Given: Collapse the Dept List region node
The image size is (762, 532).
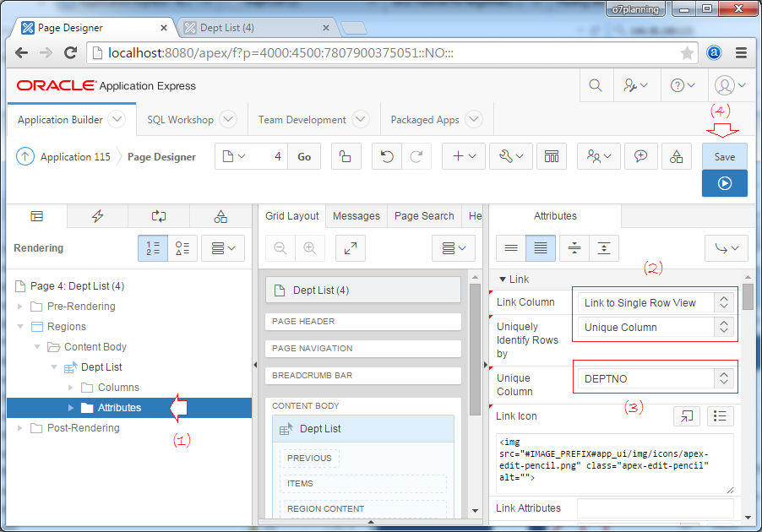Looking at the screenshot, I should pos(54,367).
